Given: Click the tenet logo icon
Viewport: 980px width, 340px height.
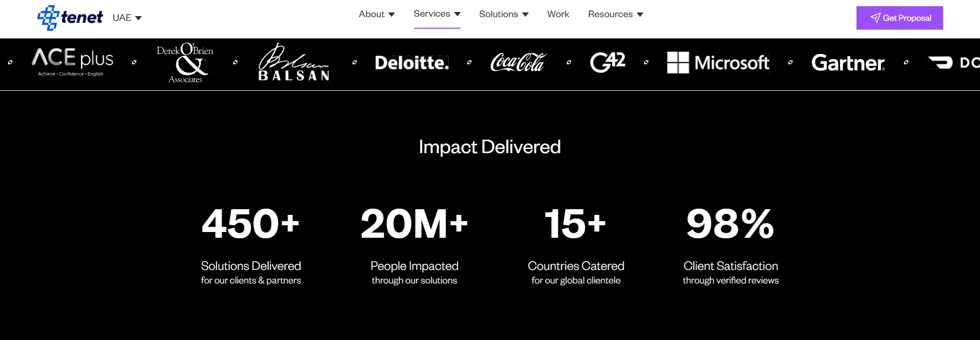Looking at the screenshot, I should point(48,18).
